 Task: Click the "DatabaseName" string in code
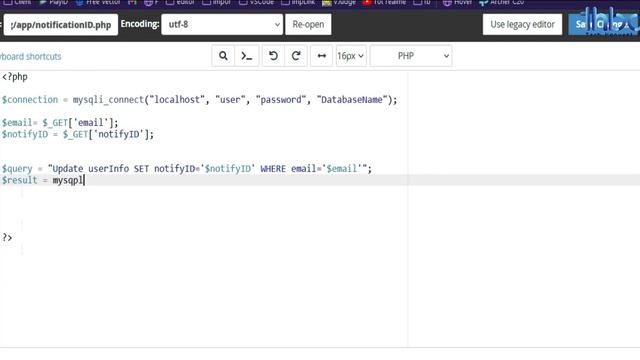[x=351, y=100]
